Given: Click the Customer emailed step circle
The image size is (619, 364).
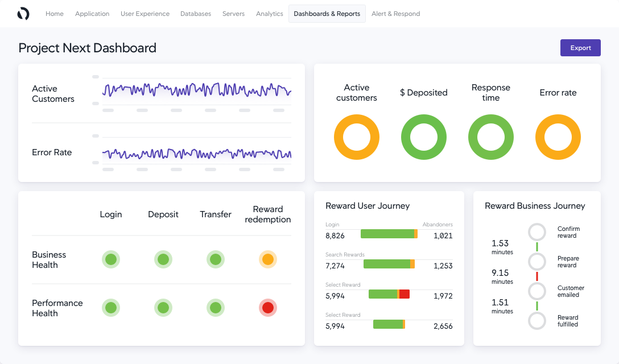Looking at the screenshot, I should click(537, 291).
